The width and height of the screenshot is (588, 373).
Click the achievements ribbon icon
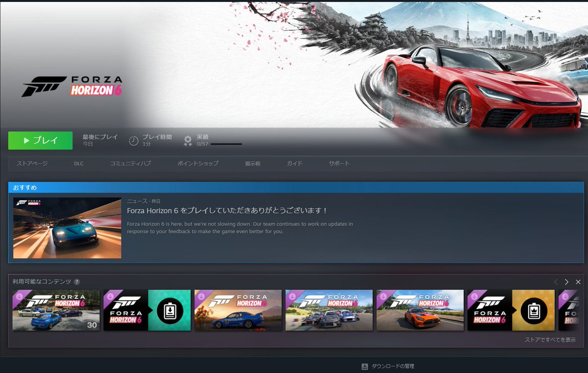click(188, 141)
